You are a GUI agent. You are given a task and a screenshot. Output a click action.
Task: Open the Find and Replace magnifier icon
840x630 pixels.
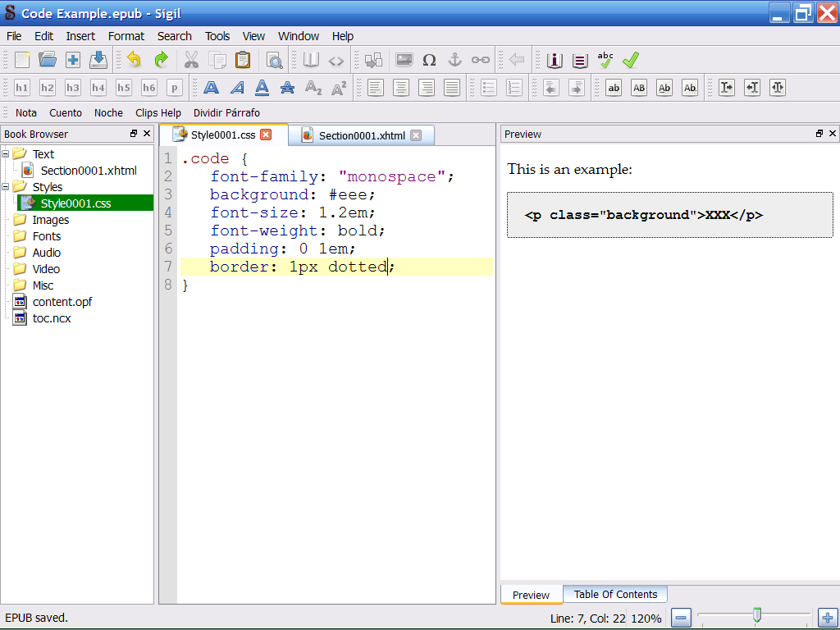point(274,60)
